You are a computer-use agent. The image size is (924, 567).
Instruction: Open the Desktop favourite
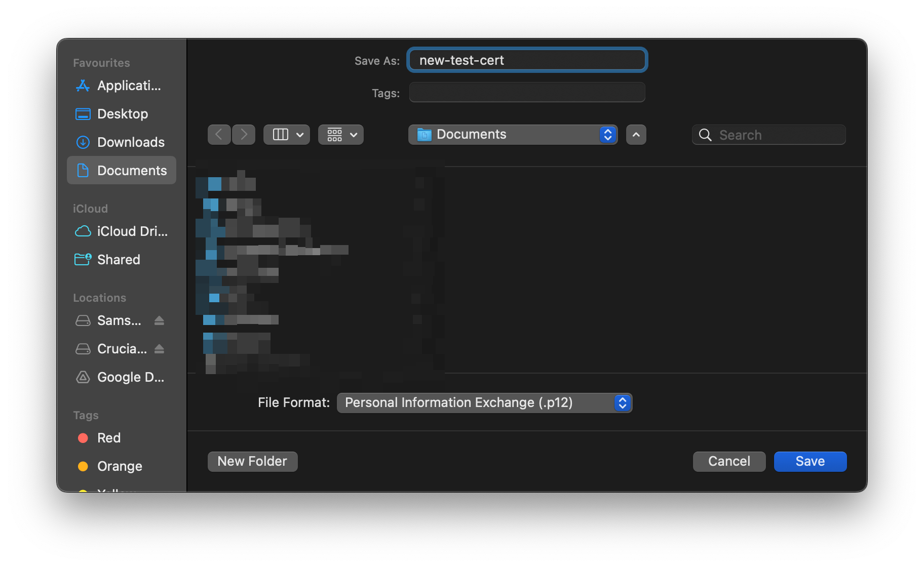(122, 113)
